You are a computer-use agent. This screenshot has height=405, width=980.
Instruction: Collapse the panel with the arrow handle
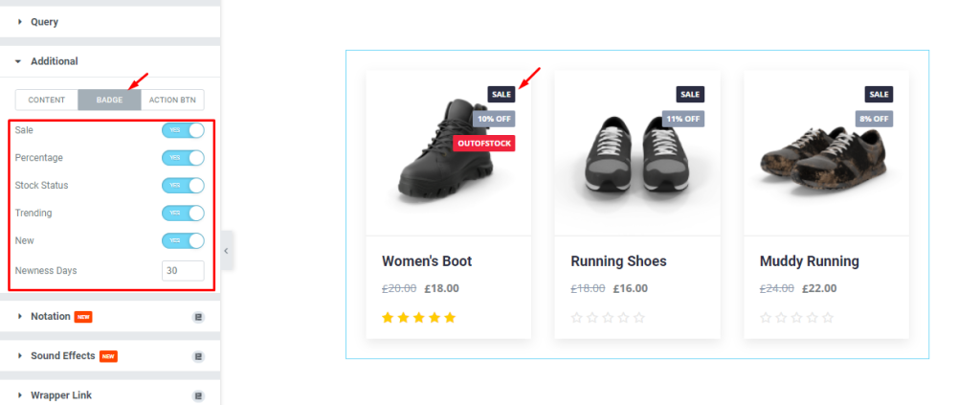point(227,250)
